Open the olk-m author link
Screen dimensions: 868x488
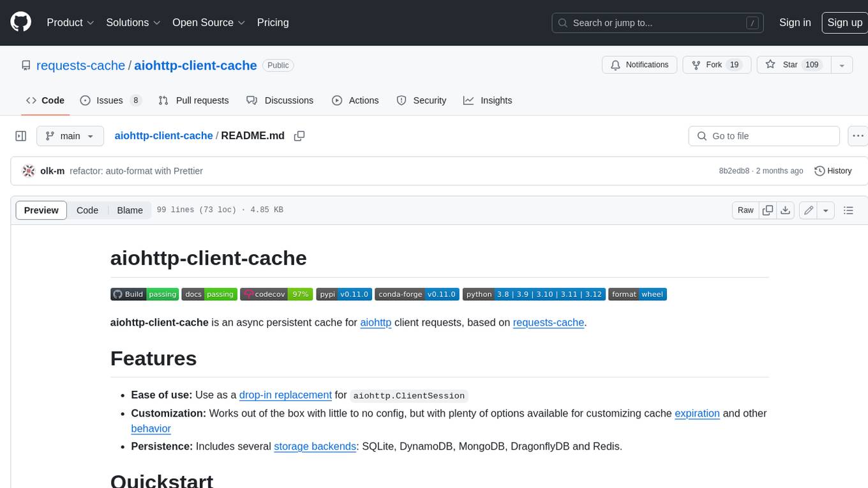point(52,171)
